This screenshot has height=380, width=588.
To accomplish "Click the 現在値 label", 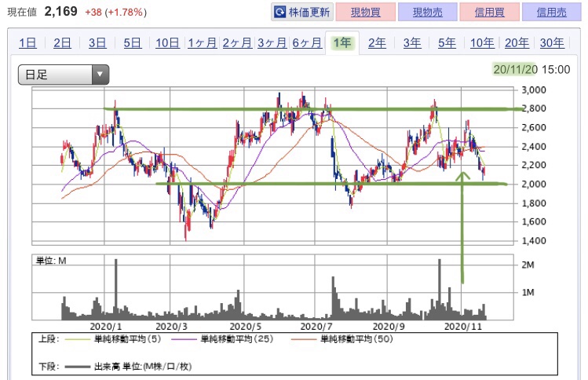I will [x=22, y=12].
